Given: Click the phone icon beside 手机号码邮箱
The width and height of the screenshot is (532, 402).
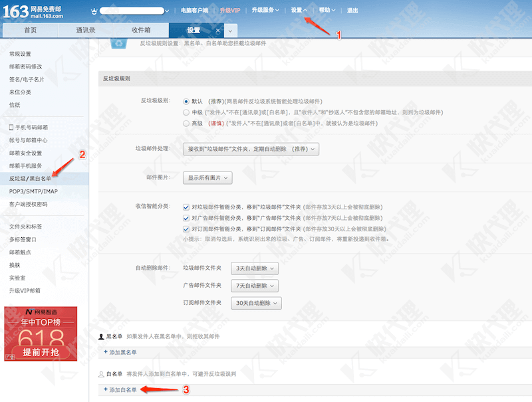Looking at the screenshot, I should (x=11, y=127).
